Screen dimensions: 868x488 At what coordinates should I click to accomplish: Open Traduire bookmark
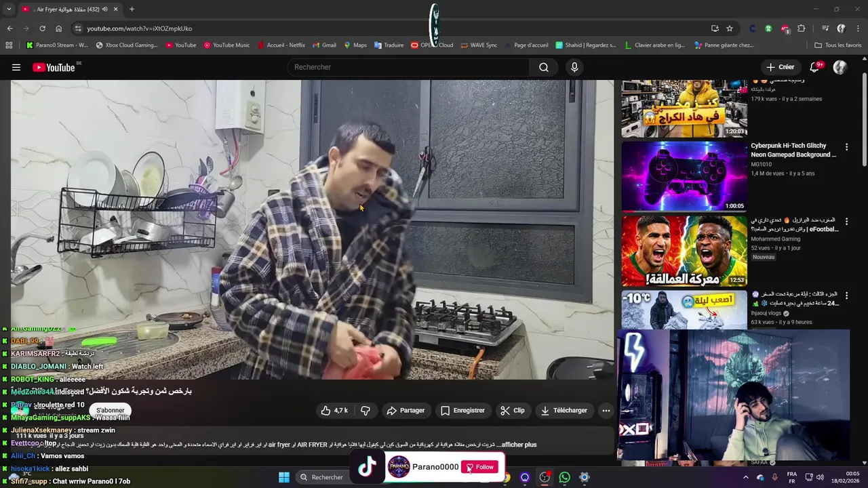[x=389, y=45]
